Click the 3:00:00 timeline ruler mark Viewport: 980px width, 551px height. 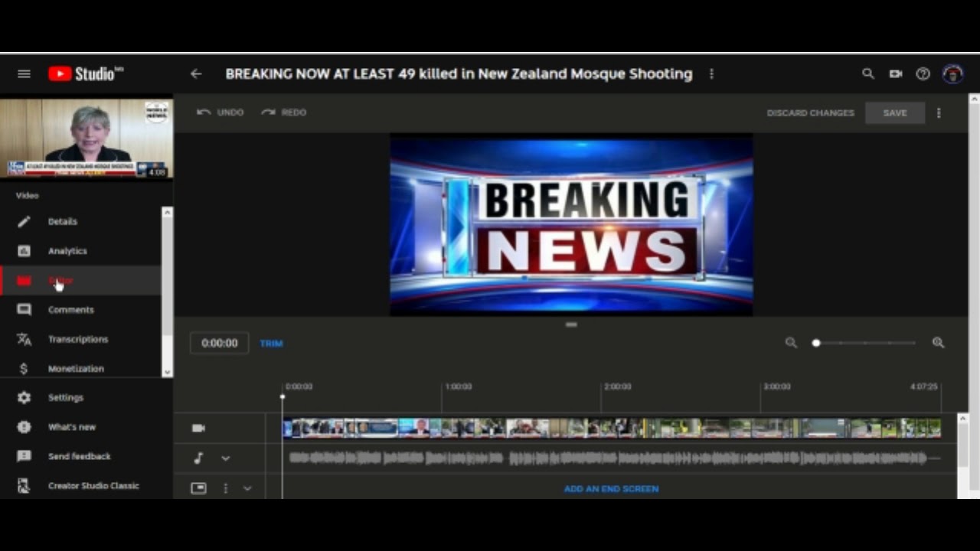[776, 386]
